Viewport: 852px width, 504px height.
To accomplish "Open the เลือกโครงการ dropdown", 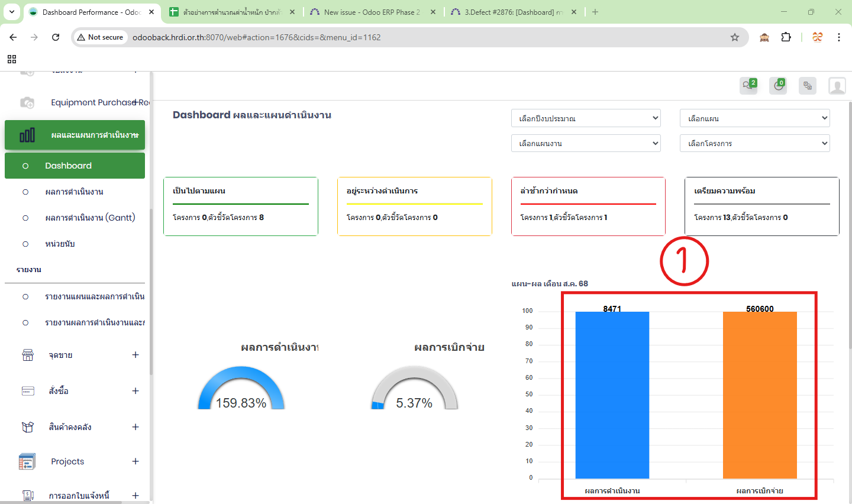I will click(x=754, y=143).
